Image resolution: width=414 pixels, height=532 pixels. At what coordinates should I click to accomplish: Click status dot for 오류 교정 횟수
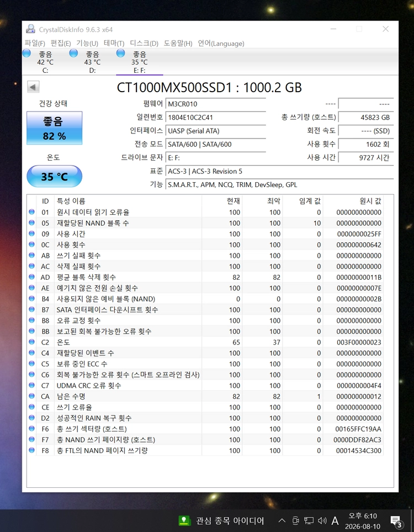(31, 320)
